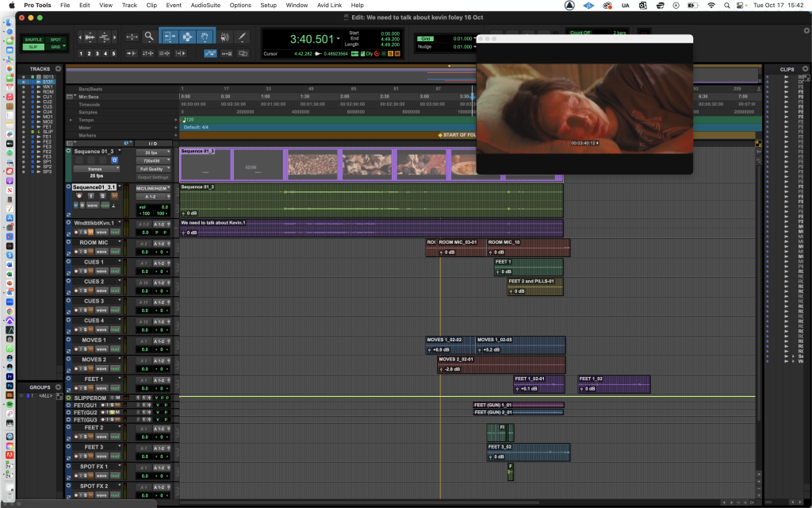Enable Shuffle edit mode
812x508 pixels.
pos(33,39)
